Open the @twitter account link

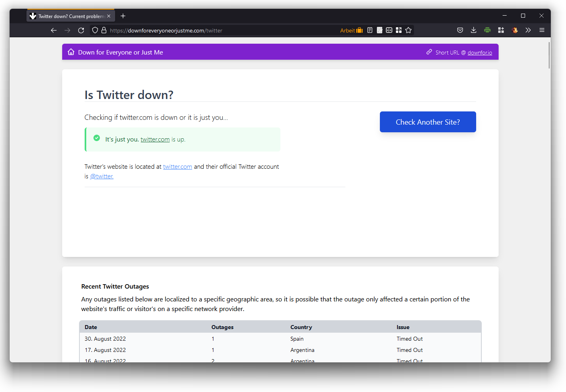pyautogui.click(x=102, y=176)
